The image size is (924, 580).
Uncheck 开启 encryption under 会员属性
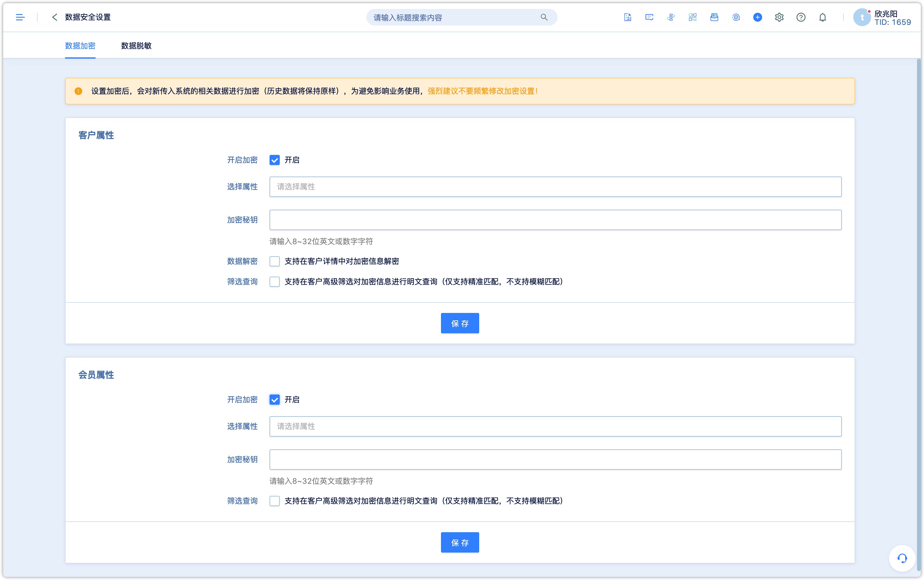tap(275, 400)
